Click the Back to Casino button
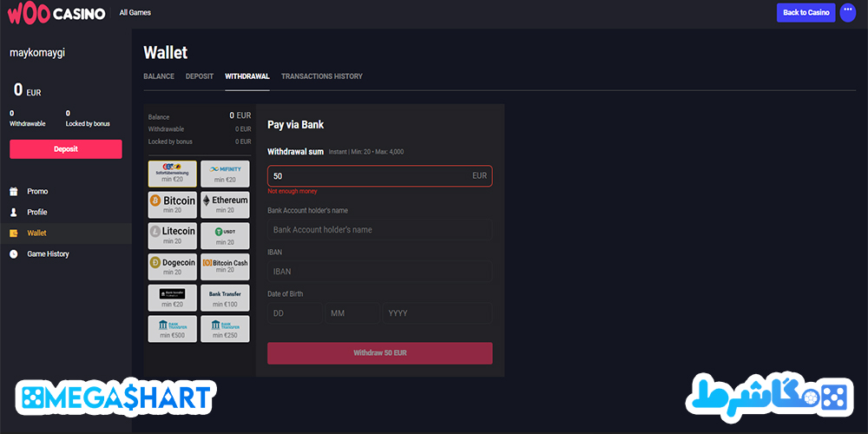Screen dimensions: 868x434 click(x=806, y=13)
